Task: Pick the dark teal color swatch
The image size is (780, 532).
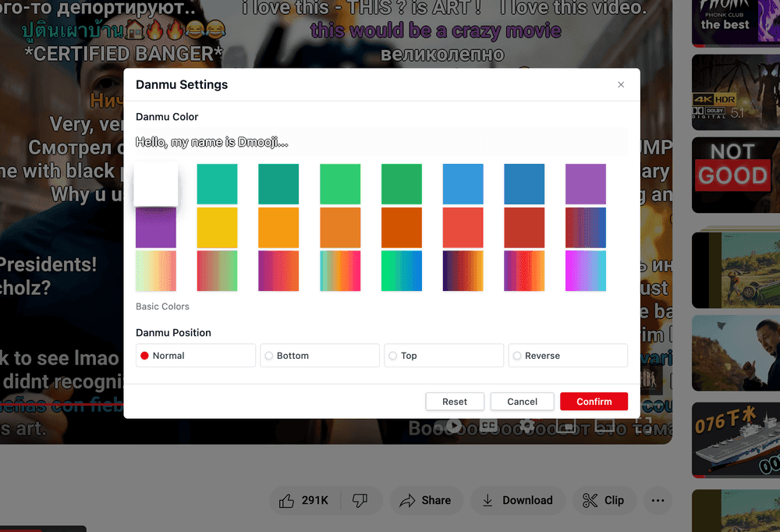Action: [278, 184]
